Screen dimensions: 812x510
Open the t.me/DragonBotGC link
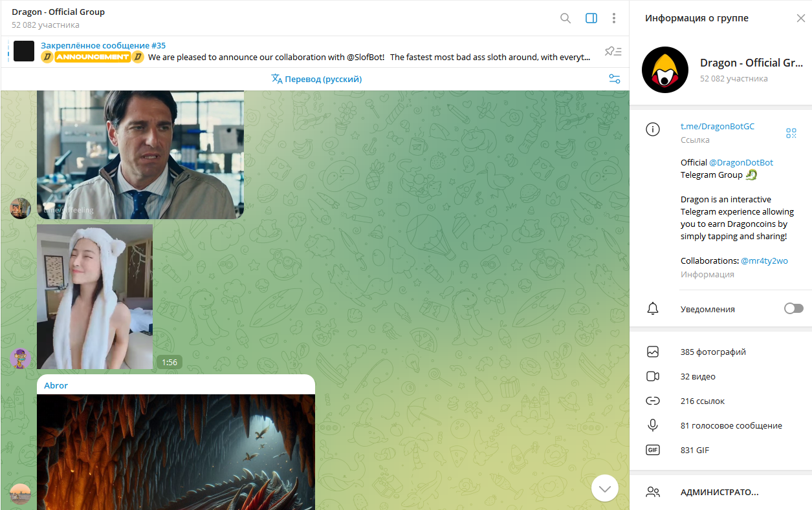point(718,127)
